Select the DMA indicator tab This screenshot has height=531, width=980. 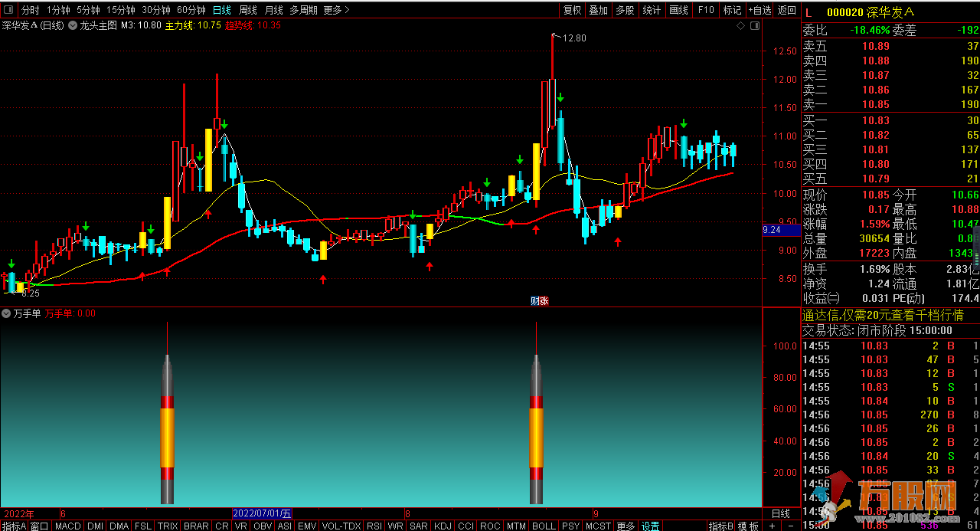(x=119, y=526)
